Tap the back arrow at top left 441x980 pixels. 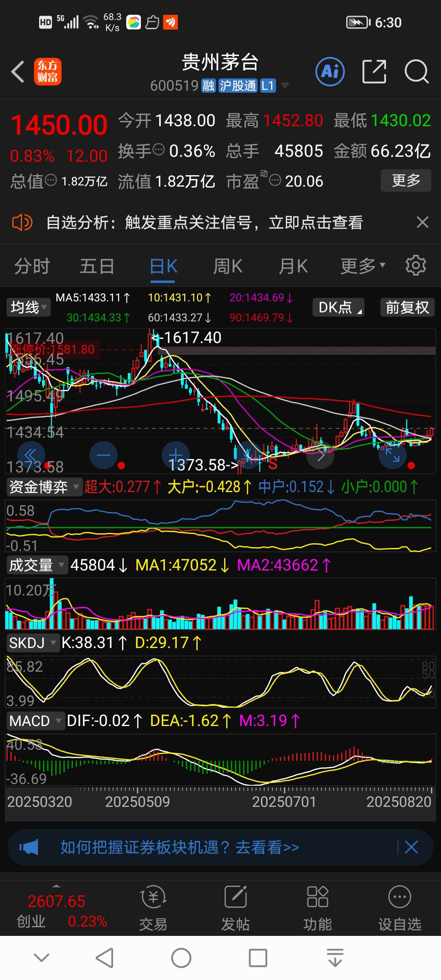18,72
